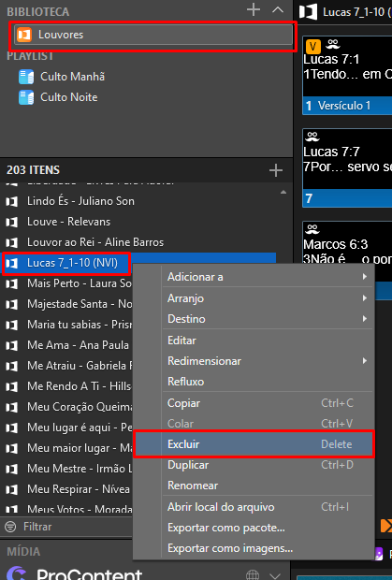Select the Culto Noite playlist
The image size is (392, 580).
[x=69, y=97]
